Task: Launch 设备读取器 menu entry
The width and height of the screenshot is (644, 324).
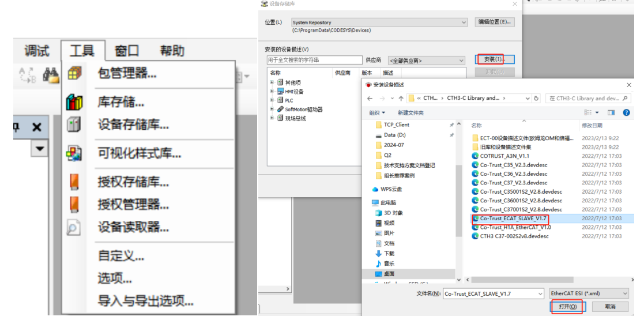Action: pos(133,227)
